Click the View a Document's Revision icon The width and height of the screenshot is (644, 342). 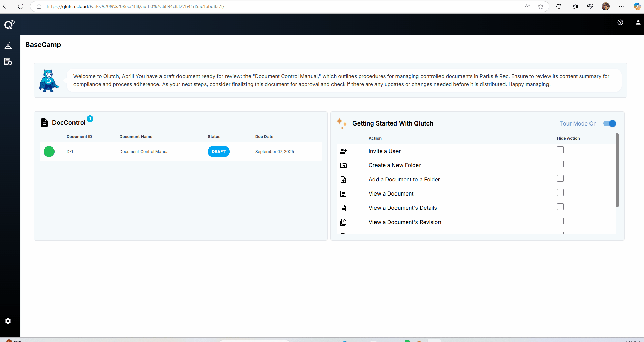click(x=343, y=222)
